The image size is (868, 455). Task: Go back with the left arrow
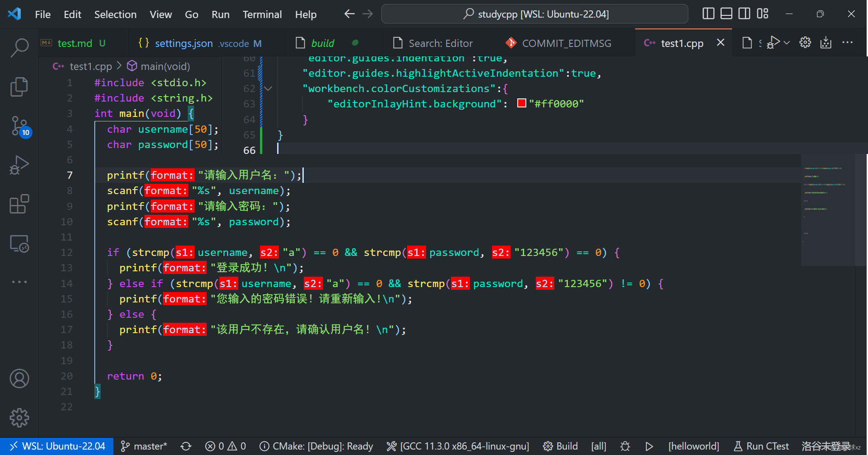(349, 14)
